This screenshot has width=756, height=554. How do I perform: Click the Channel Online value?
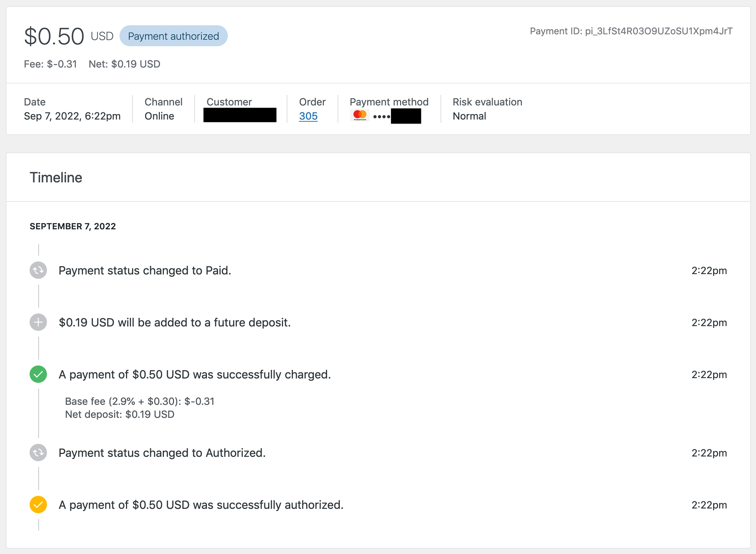tap(159, 116)
